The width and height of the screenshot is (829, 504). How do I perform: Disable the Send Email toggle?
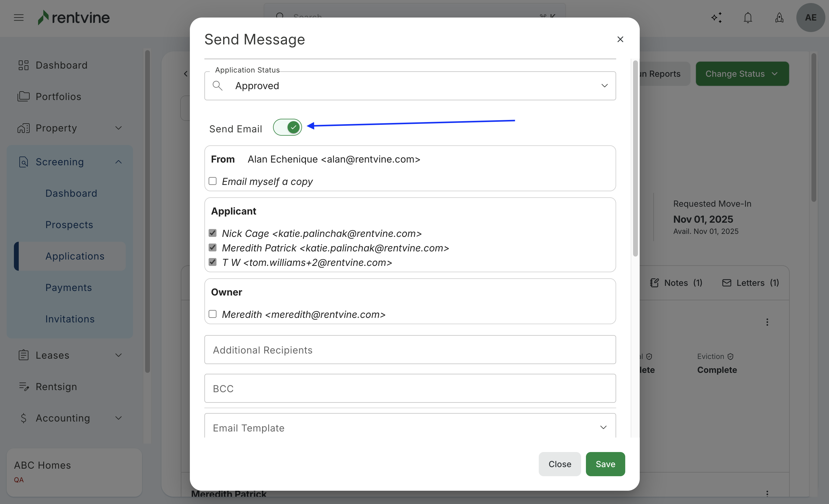(287, 128)
